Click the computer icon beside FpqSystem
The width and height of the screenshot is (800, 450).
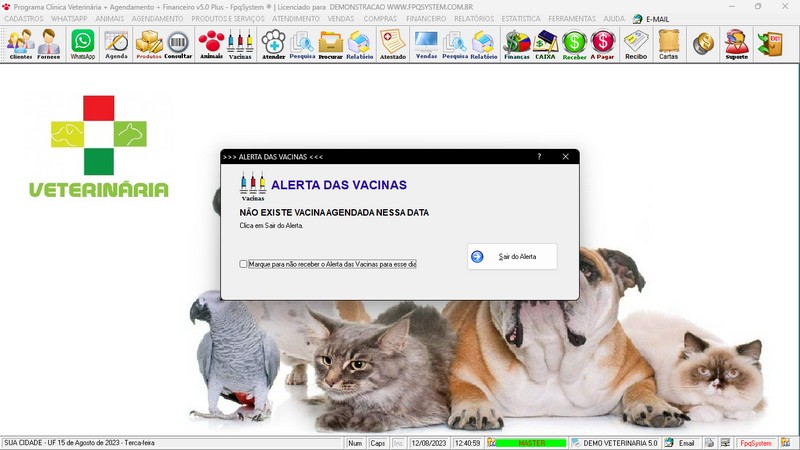pos(725,443)
